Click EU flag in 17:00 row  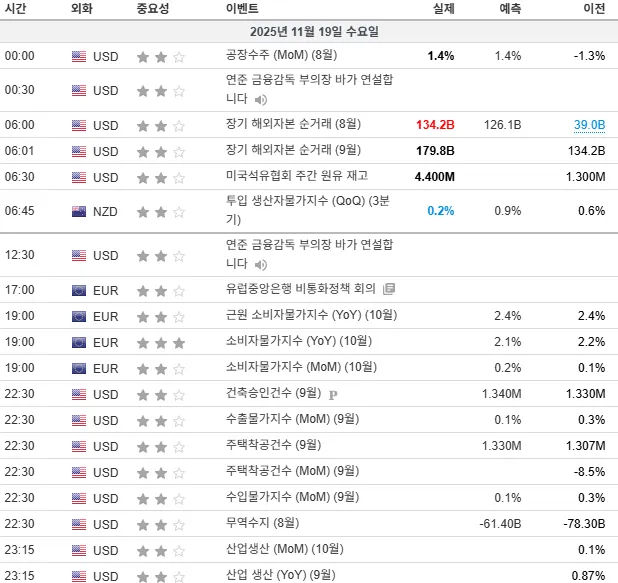(x=79, y=291)
